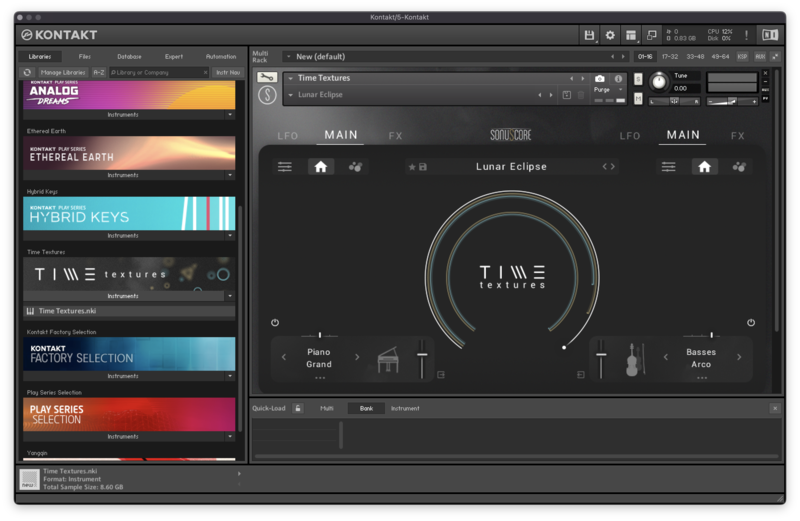This screenshot has height=521, width=800.
Task: Click the save floppy disk icon
Action: (589, 35)
